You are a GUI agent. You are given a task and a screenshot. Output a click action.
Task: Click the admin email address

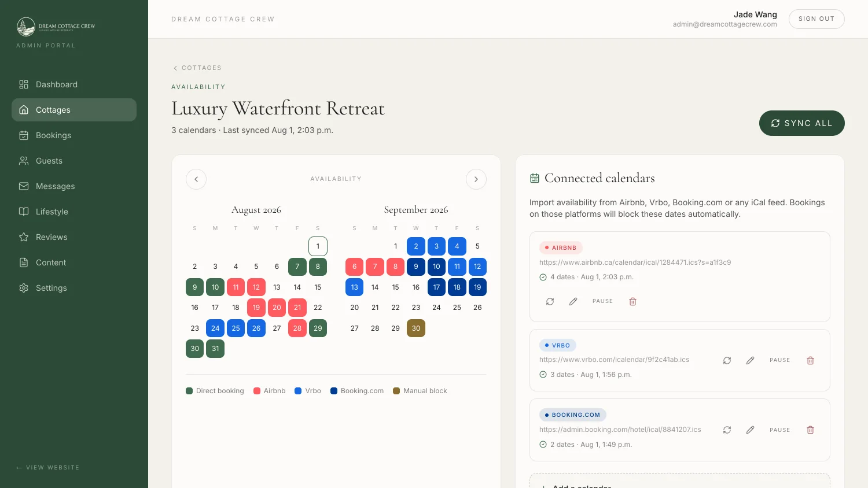(724, 24)
